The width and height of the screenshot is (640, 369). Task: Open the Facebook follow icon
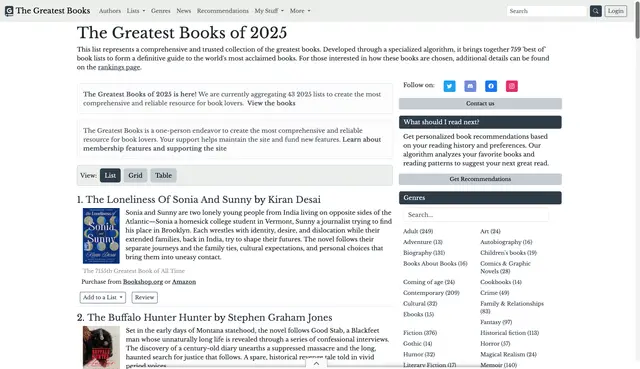[491, 86]
